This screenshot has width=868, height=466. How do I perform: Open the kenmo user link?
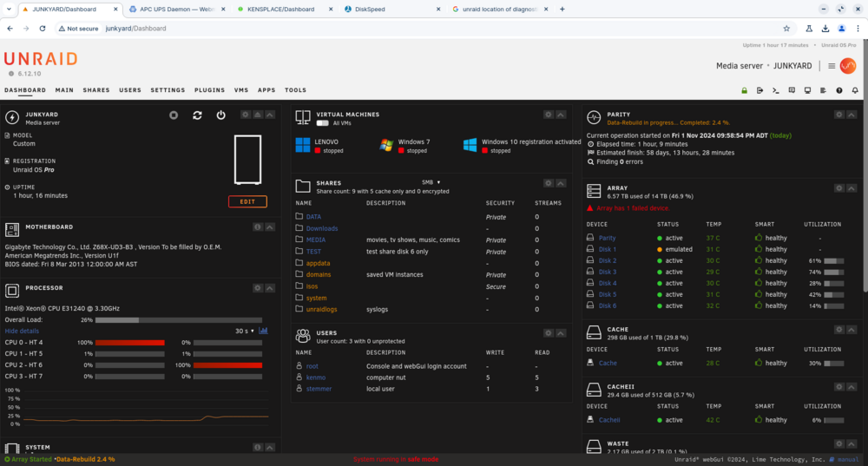point(316,377)
